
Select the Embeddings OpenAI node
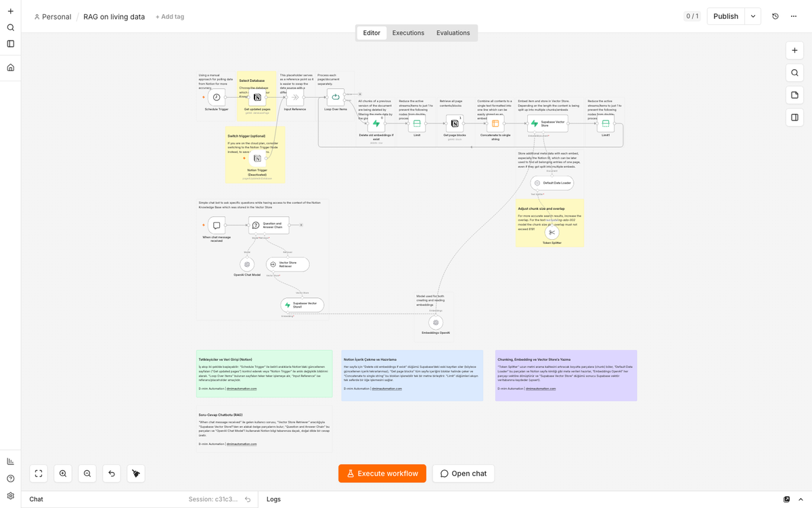(436, 322)
